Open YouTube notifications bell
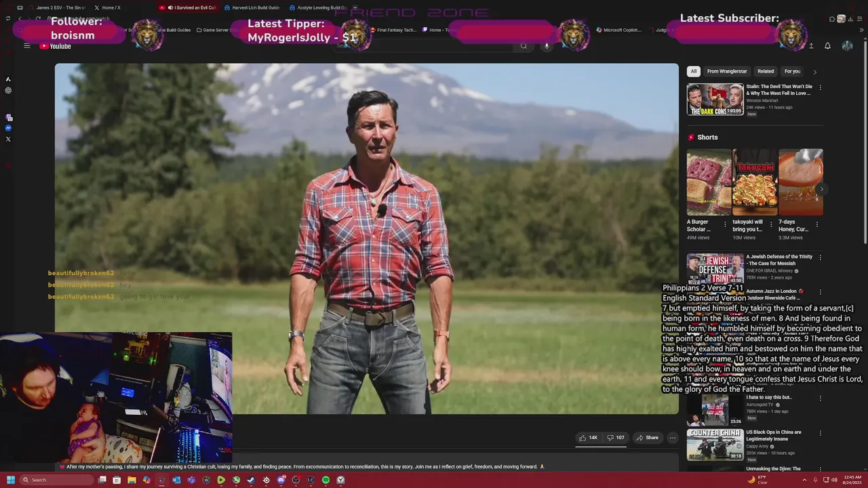This screenshot has width=868, height=488. 827,46
